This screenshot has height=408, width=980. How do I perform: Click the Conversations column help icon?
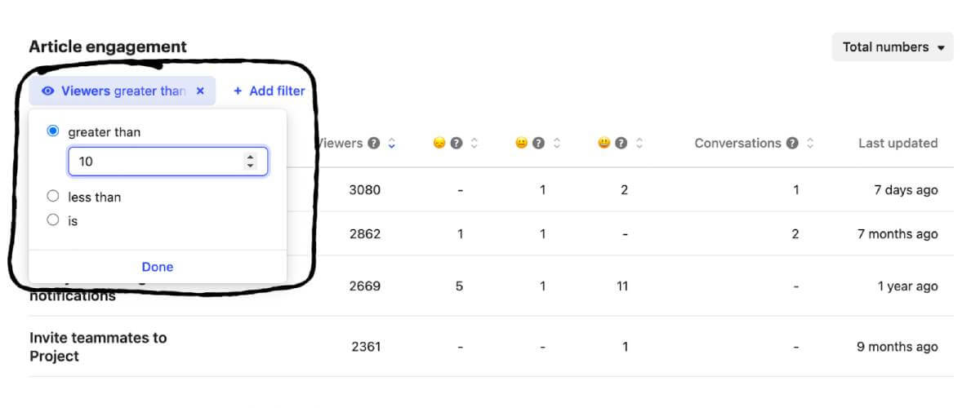tap(792, 144)
